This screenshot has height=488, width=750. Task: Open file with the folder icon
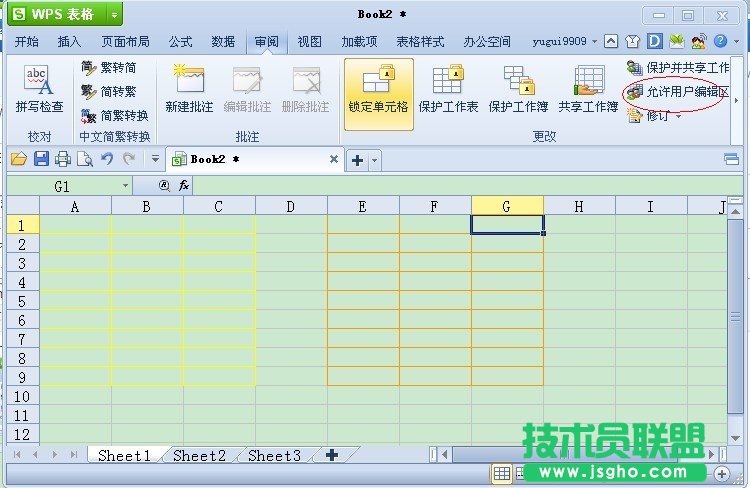pyautogui.click(x=19, y=159)
